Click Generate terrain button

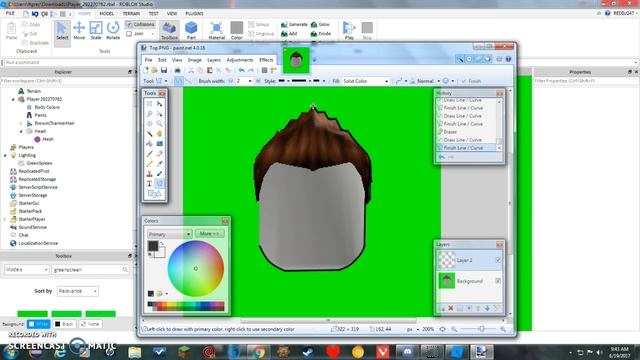pyautogui.click(x=294, y=24)
